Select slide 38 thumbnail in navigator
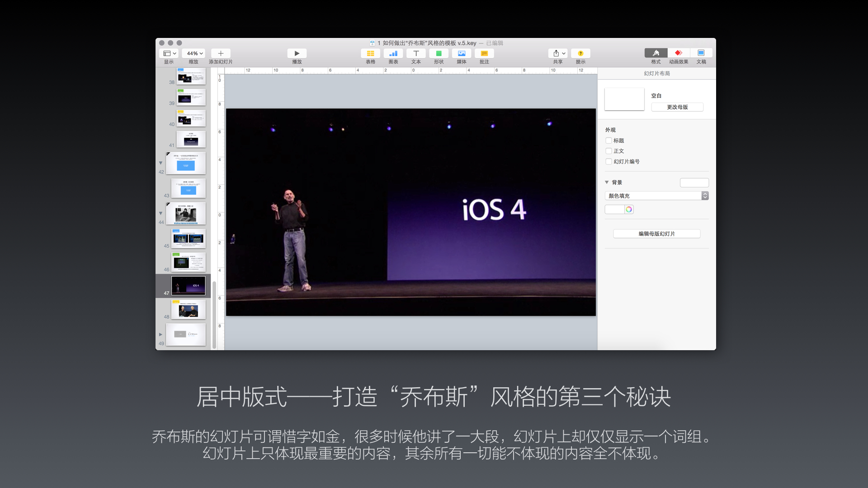Viewport: 868px width, 488px height. (191, 75)
